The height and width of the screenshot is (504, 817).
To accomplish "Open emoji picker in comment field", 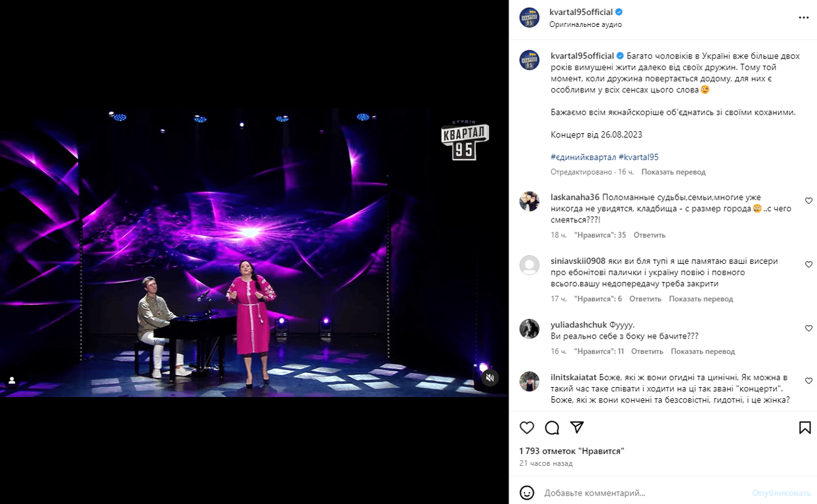I will 526,492.
